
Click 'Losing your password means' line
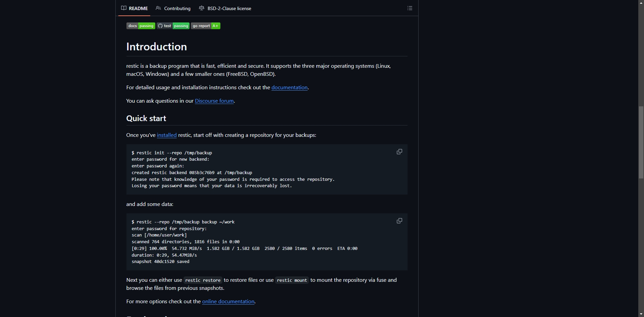coord(212,186)
